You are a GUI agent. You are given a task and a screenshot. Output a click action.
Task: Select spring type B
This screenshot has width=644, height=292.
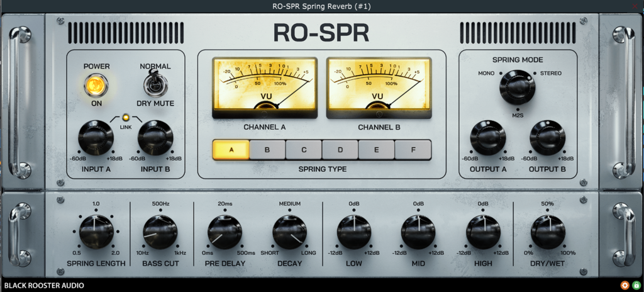tap(267, 150)
